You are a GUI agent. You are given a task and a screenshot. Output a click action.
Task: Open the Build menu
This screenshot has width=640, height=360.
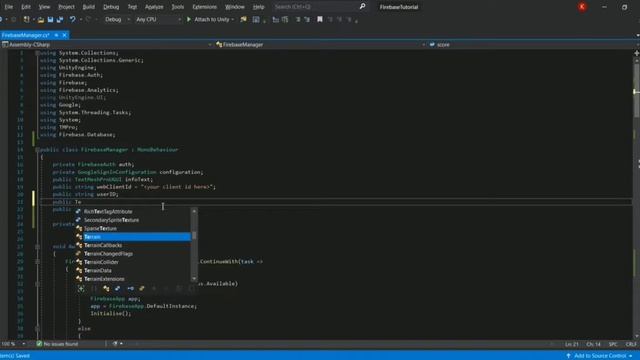89,7
